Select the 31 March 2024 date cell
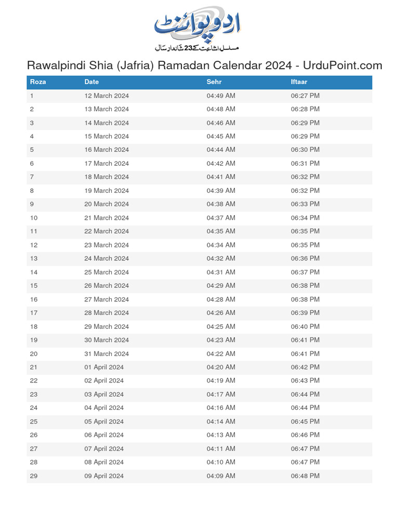This screenshot has width=399, height=532. click(107, 353)
